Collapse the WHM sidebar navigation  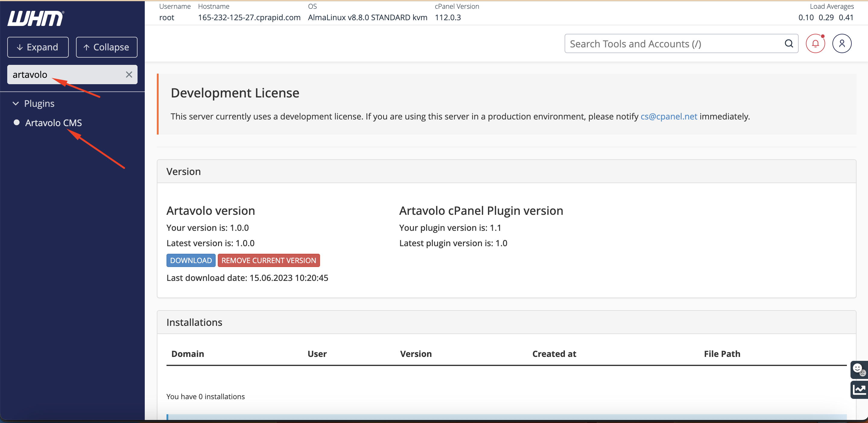click(106, 46)
